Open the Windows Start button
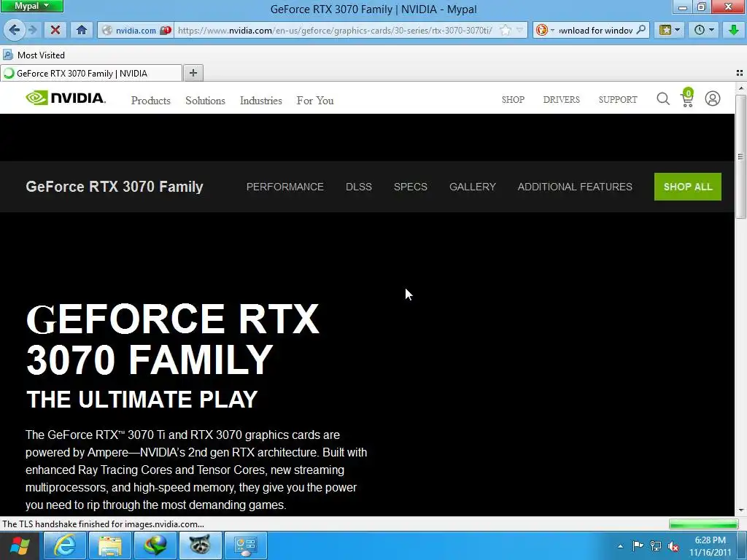 pyautogui.click(x=19, y=545)
